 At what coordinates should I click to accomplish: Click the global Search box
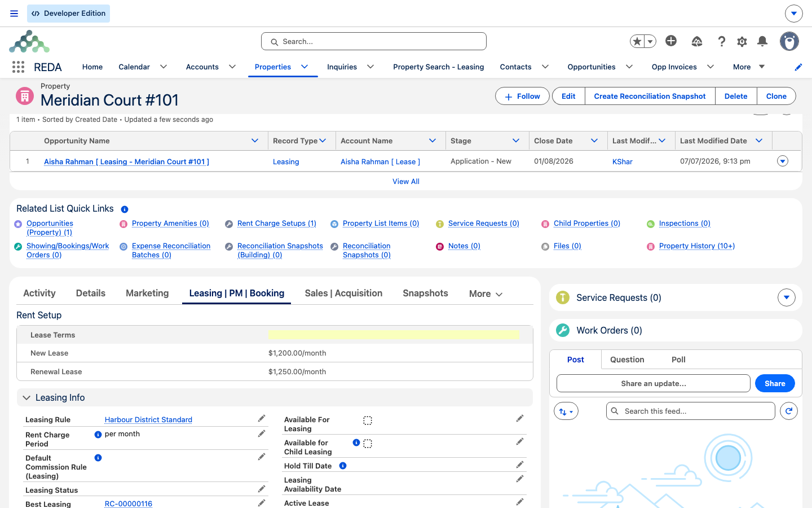tap(374, 41)
